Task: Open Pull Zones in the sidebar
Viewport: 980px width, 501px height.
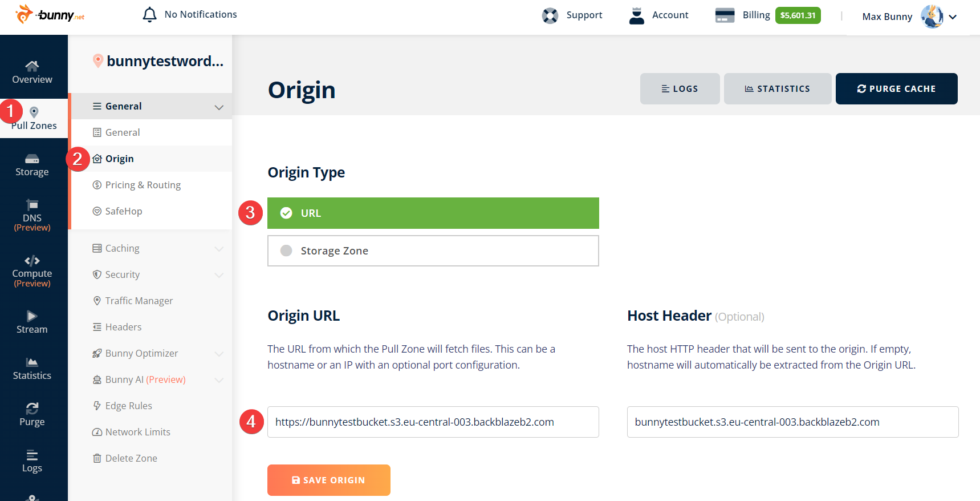Action: pyautogui.click(x=34, y=119)
